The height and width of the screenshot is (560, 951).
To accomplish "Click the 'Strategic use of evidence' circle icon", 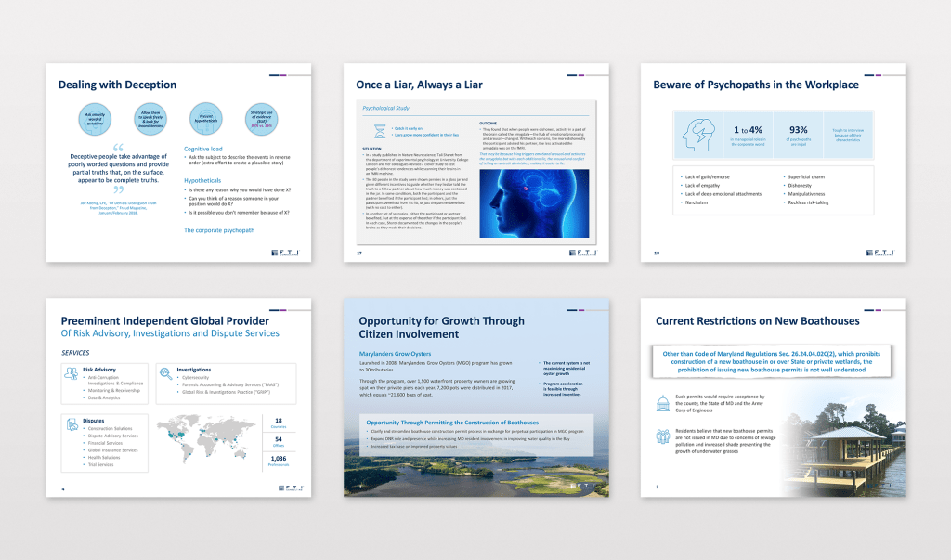I will point(262,120).
